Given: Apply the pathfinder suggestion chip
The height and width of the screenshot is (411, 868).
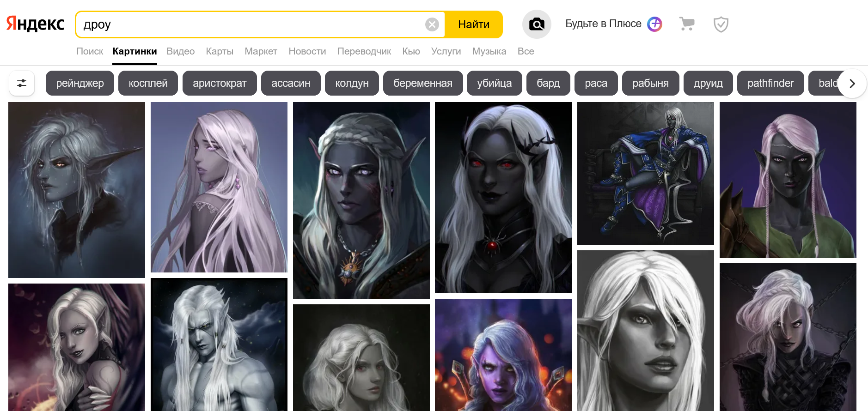Looking at the screenshot, I should coord(770,83).
